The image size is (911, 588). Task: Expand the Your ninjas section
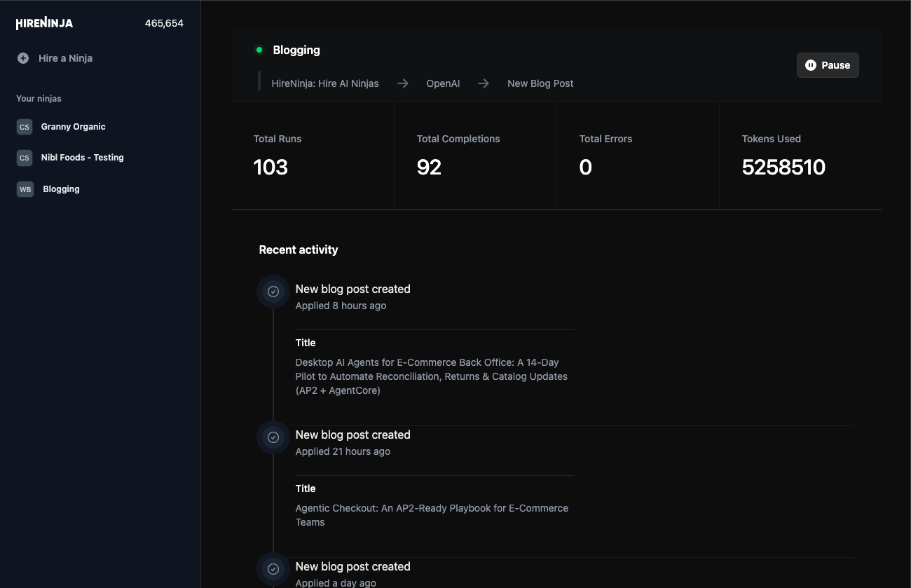39,99
